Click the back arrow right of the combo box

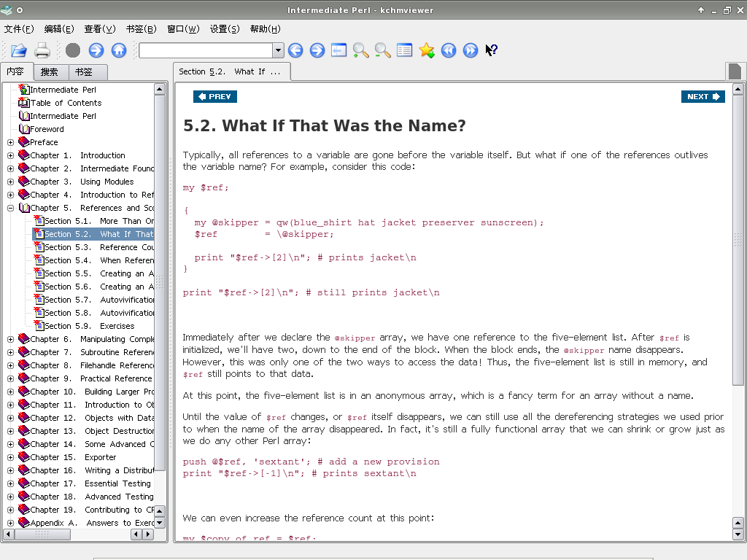tap(295, 50)
